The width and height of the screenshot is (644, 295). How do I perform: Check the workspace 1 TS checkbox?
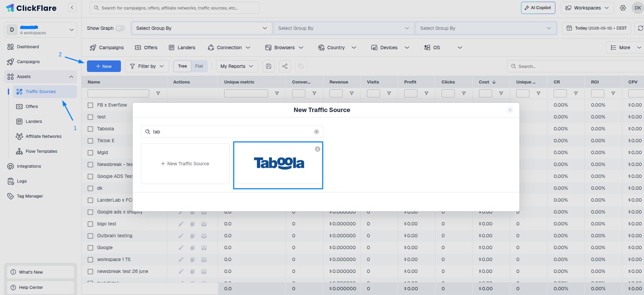[x=90, y=260]
